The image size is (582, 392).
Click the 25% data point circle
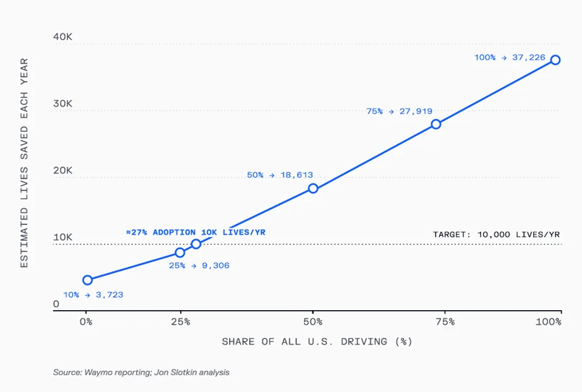tap(180, 253)
